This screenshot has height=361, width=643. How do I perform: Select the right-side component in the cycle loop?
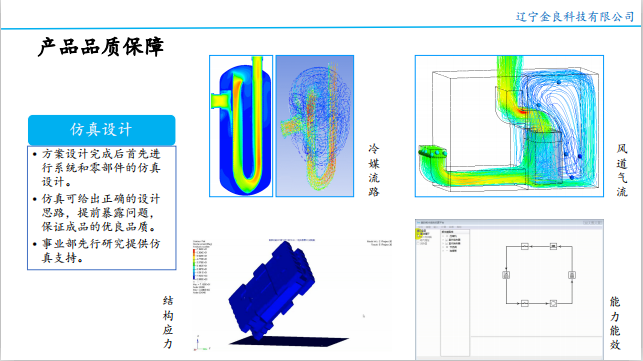pyautogui.click(x=572, y=275)
